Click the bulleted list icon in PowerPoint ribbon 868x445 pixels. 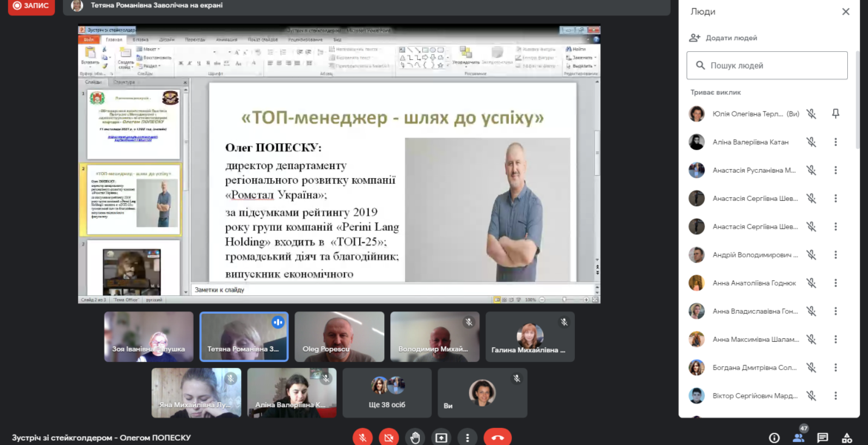271,52
